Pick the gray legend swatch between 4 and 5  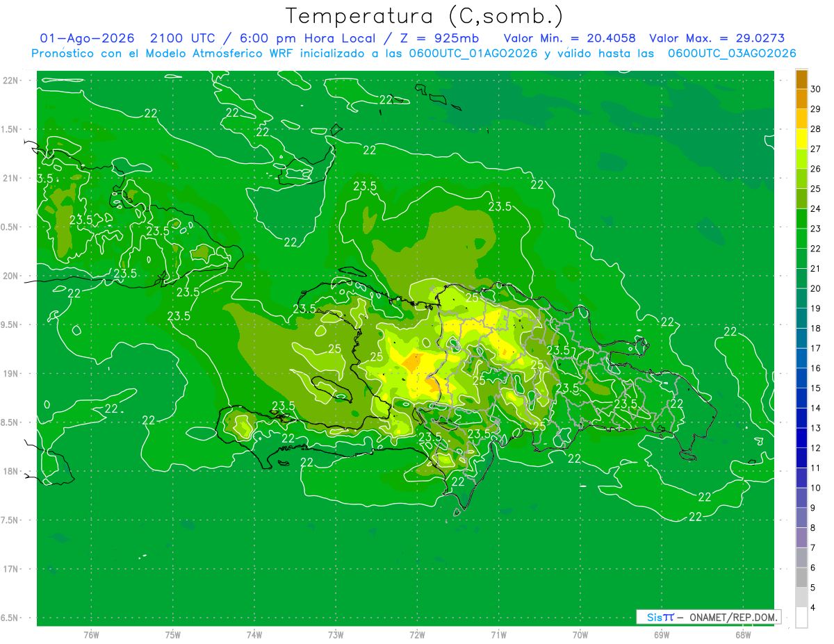801,597
